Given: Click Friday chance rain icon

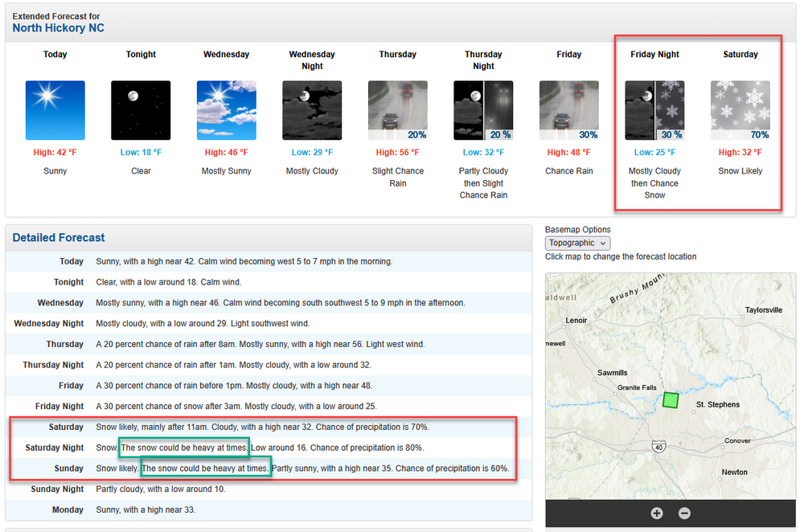Looking at the screenshot, I should click(x=569, y=110).
